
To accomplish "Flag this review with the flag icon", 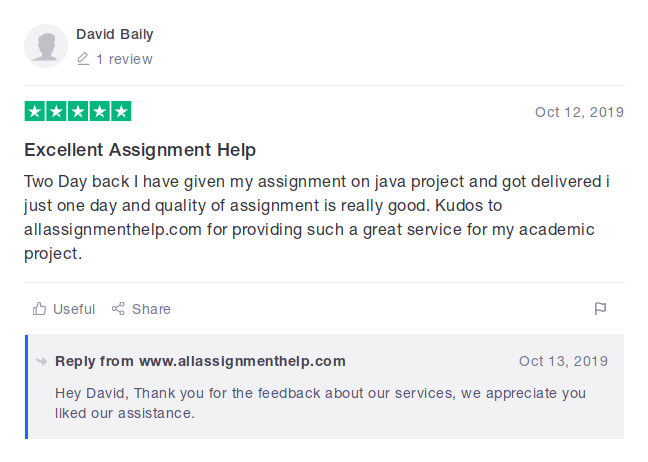I will (x=600, y=309).
